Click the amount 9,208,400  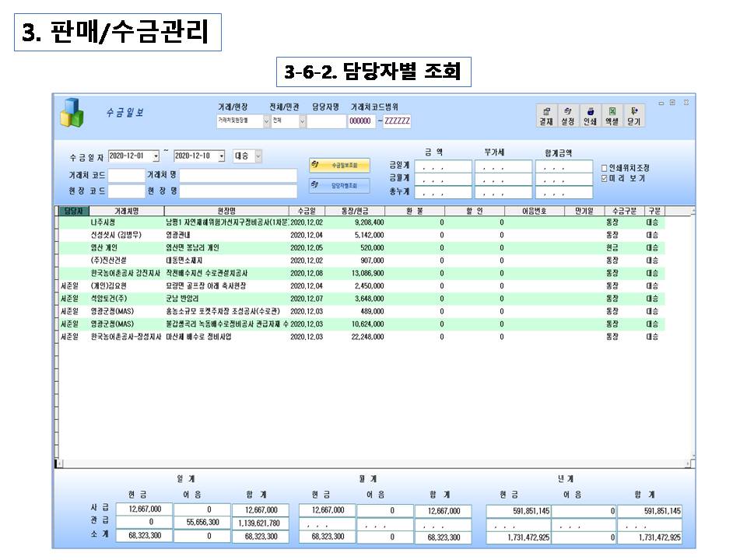(x=369, y=222)
